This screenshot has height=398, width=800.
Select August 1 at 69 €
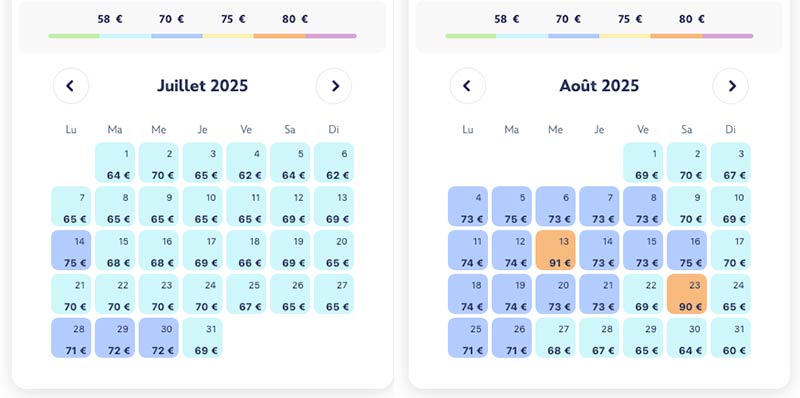point(643,162)
